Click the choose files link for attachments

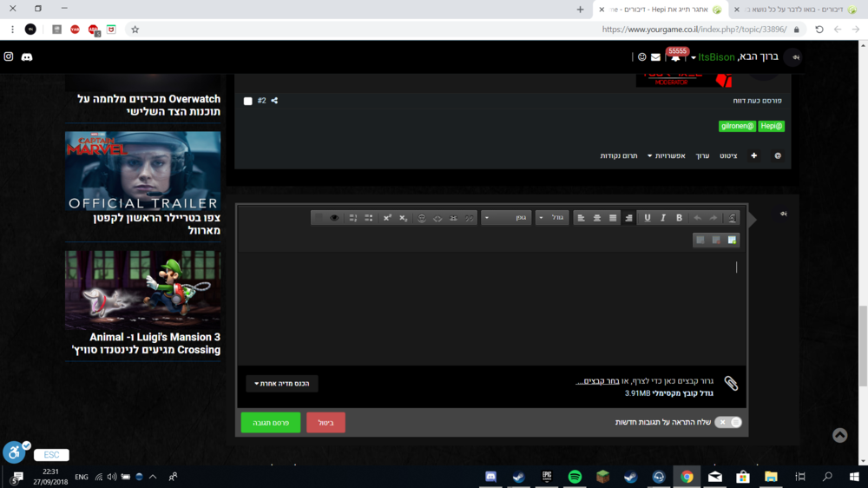(601, 381)
